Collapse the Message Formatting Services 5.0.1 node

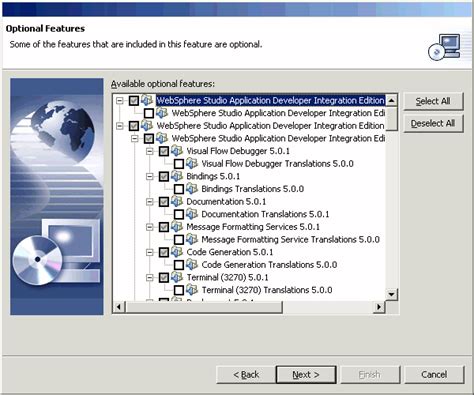coord(150,227)
